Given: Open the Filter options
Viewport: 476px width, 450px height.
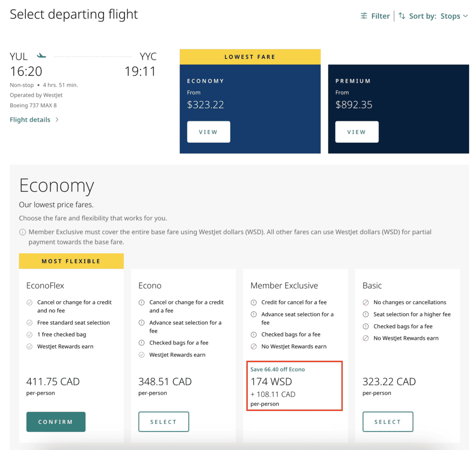Looking at the screenshot, I should tap(380, 16).
